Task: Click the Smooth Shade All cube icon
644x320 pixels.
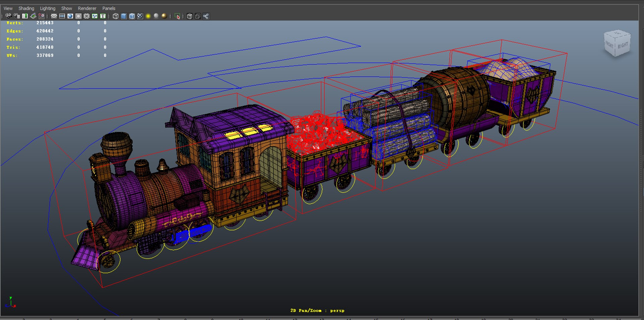Action: [124, 16]
